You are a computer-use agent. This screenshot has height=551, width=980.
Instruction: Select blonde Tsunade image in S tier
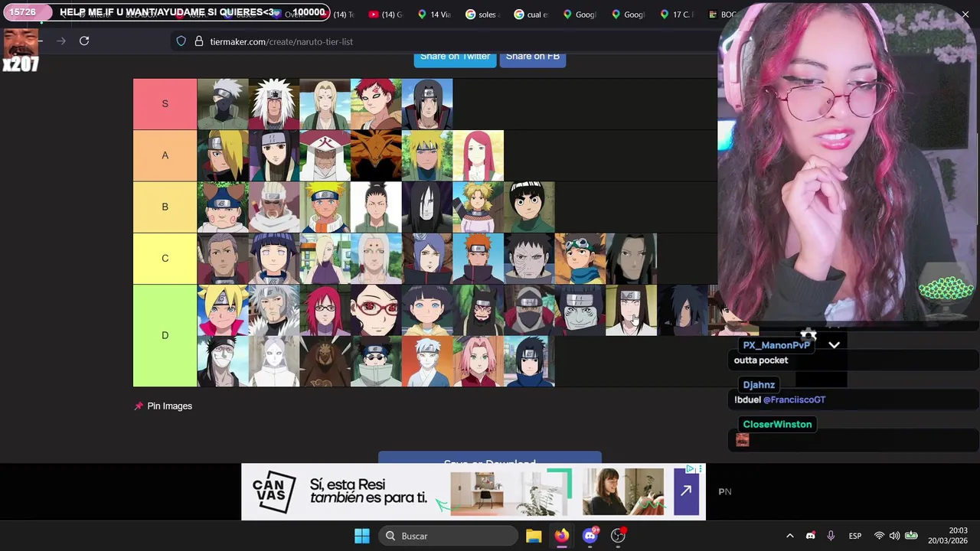[x=325, y=104]
